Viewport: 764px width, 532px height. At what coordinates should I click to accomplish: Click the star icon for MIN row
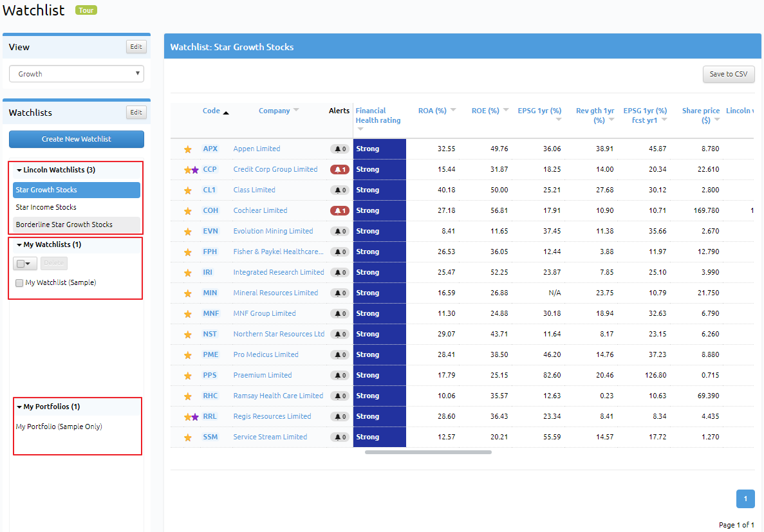pos(187,293)
